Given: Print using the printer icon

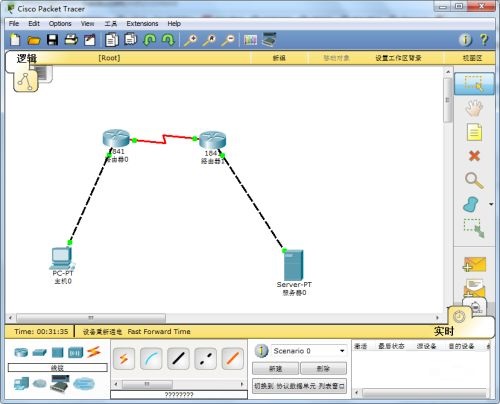Looking at the screenshot, I should (x=71, y=40).
